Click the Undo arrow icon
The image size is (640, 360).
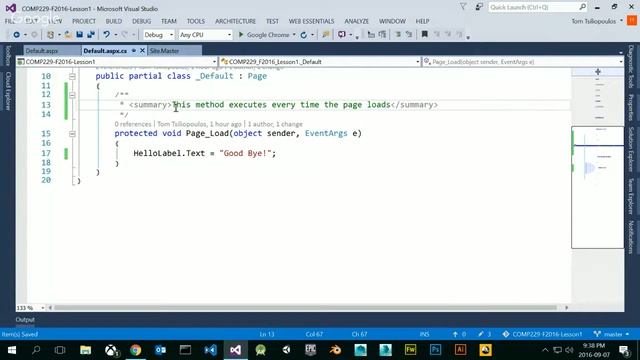(107, 35)
